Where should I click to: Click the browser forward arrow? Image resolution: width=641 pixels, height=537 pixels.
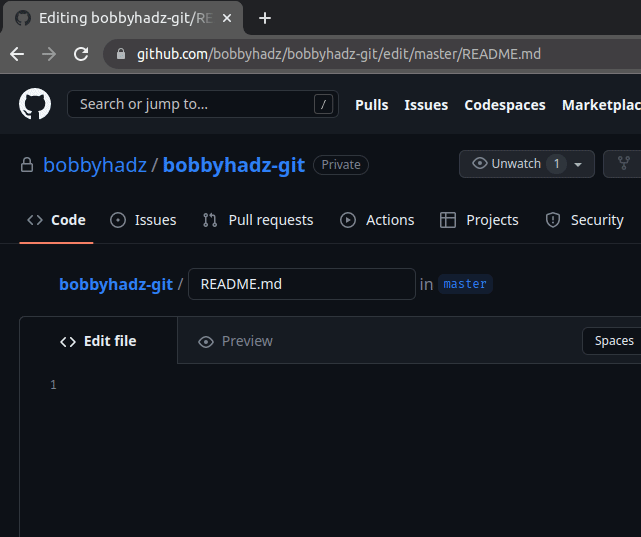point(49,54)
